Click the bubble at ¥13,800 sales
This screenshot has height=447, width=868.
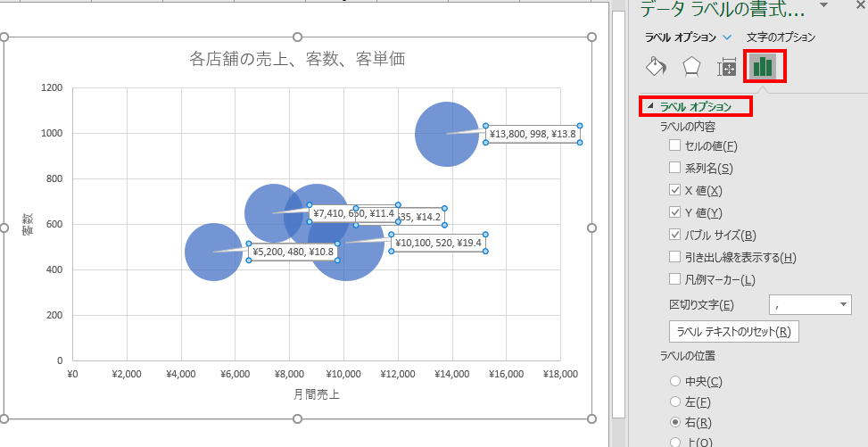446,134
